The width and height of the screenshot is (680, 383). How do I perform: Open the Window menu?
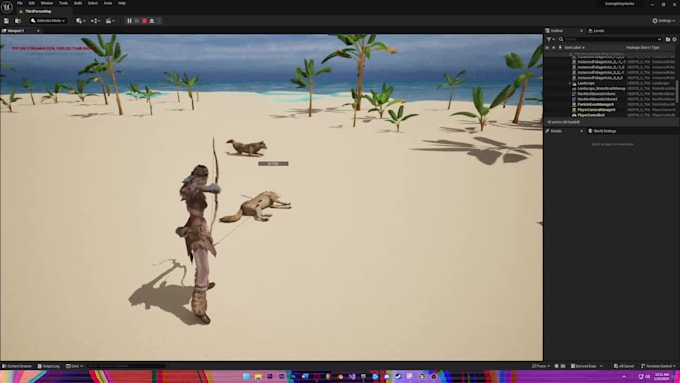[46, 3]
